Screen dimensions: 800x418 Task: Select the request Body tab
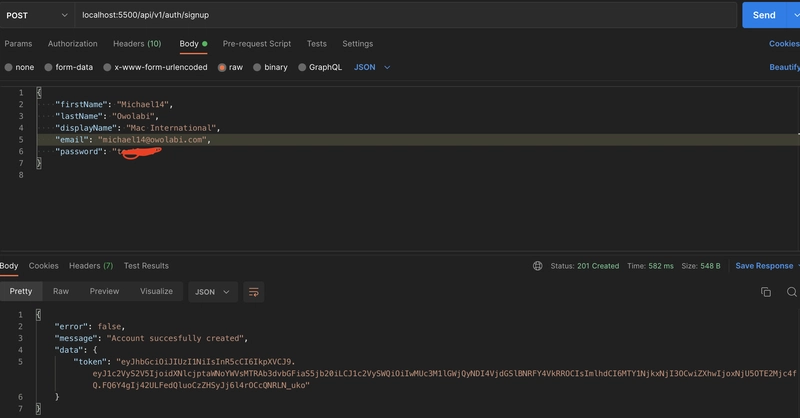click(x=193, y=44)
